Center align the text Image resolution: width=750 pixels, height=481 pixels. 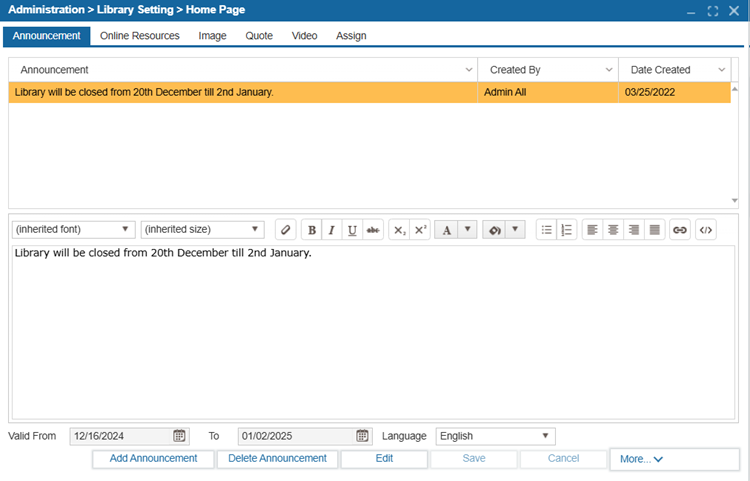click(613, 230)
